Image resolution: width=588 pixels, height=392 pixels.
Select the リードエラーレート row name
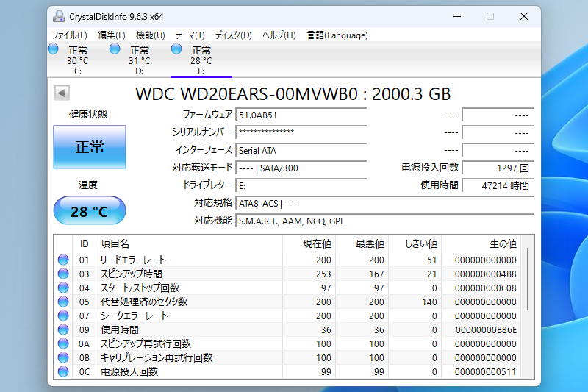click(x=133, y=260)
